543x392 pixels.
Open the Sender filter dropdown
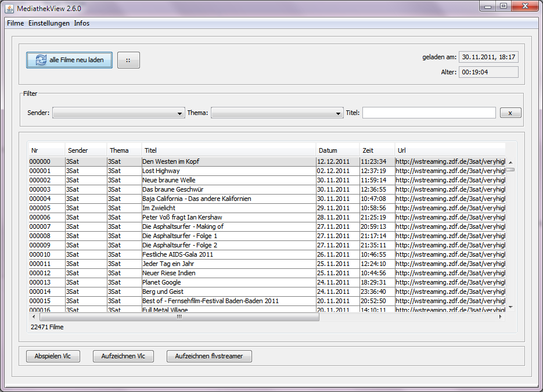118,113
